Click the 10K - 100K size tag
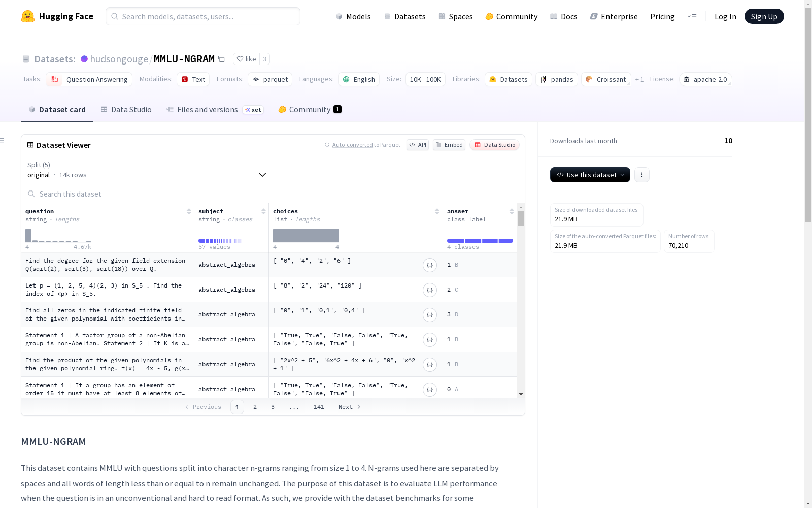The width and height of the screenshot is (812, 508). click(425, 79)
